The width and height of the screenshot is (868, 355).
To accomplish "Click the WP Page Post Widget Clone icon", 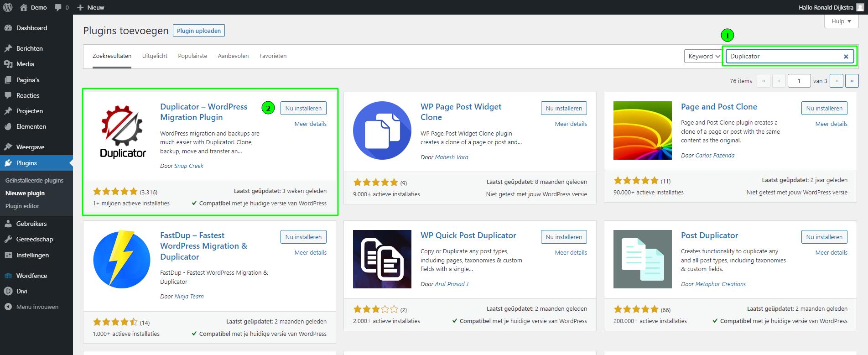I will 382,131.
